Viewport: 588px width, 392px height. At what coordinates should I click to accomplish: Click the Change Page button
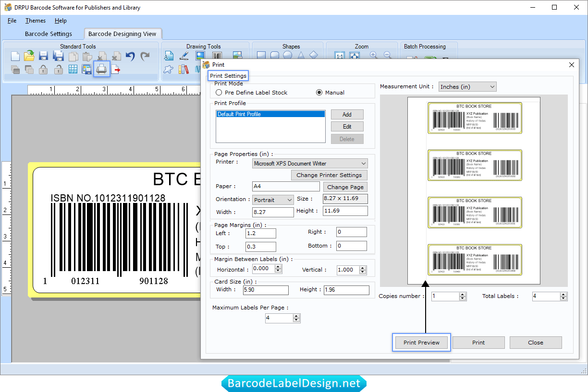pos(345,187)
